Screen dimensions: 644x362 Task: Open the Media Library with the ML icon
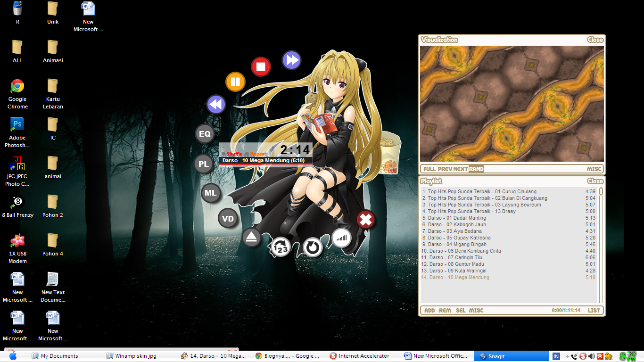click(x=210, y=193)
